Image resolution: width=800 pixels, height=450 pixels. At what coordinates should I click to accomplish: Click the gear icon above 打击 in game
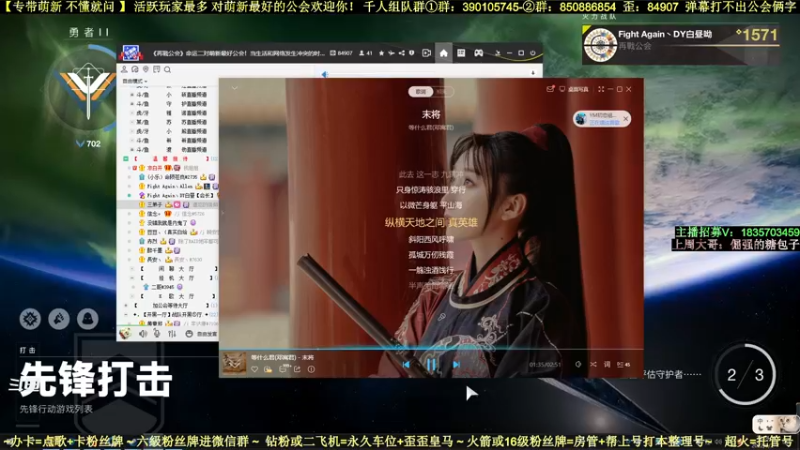coord(30,319)
